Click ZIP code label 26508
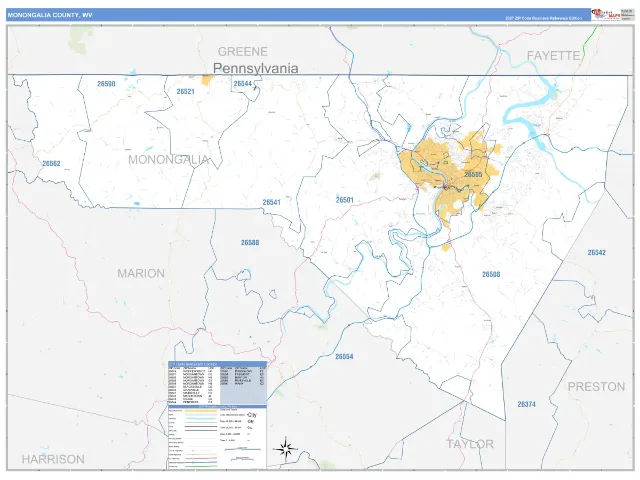This screenshot has height=480, width=640. pos(491,275)
